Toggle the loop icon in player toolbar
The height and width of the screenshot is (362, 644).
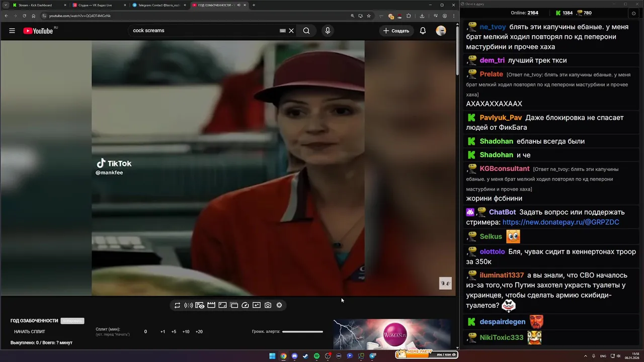(x=177, y=305)
